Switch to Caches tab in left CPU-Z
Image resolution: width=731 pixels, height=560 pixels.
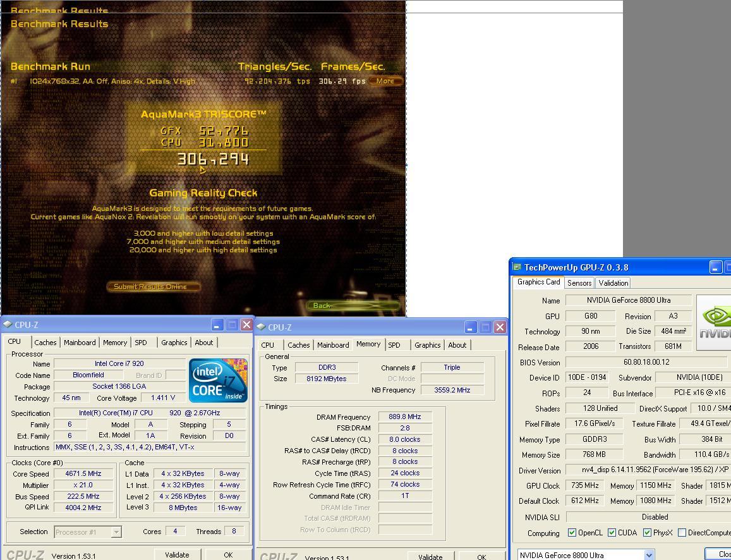tap(45, 342)
